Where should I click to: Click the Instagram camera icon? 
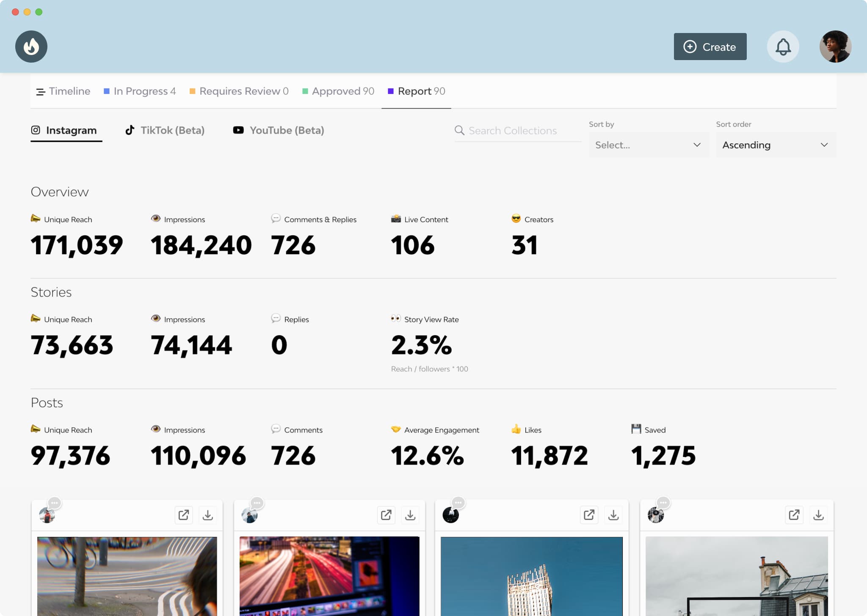(x=36, y=130)
